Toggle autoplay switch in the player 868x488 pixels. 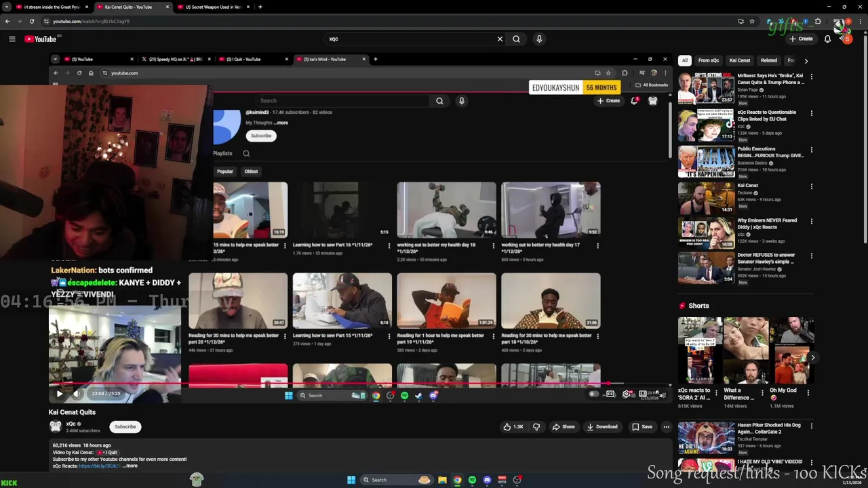pyautogui.click(x=593, y=394)
